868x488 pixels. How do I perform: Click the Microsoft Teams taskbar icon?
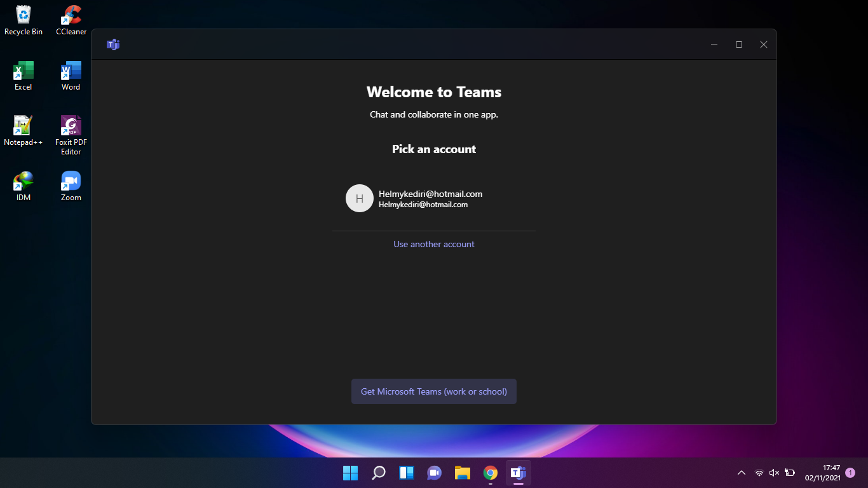click(x=519, y=473)
